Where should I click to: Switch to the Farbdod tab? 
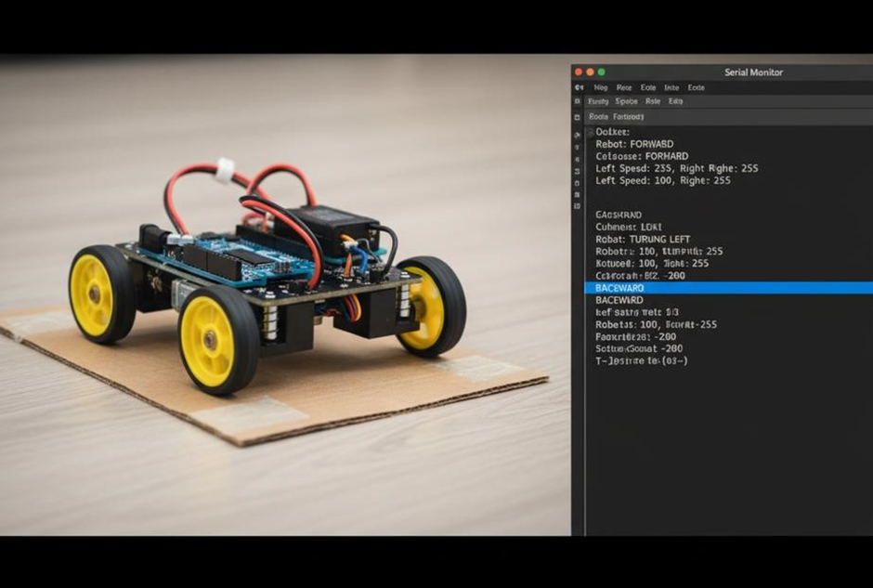pos(628,117)
